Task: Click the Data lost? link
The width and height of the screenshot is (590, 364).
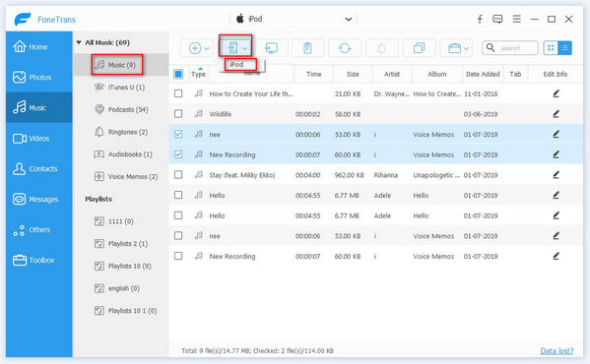Action: coord(557,351)
